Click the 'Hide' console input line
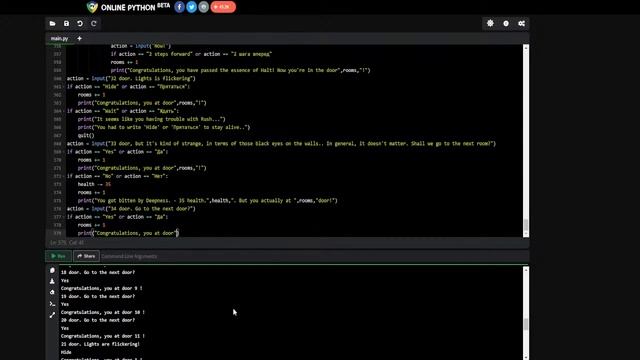Screen dimensions: 640x360 click(66, 352)
